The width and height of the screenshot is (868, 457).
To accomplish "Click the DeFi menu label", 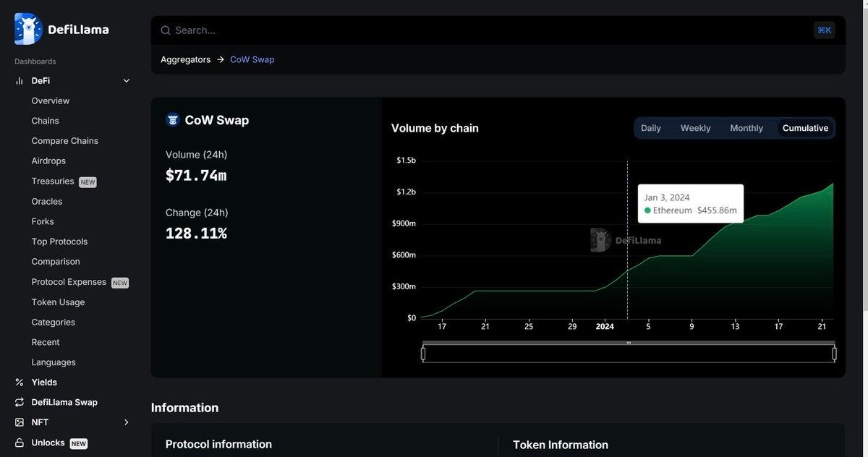I will coord(41,81).
